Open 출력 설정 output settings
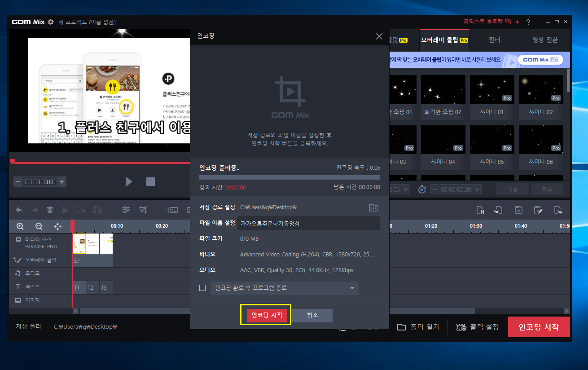 [478, 327]
